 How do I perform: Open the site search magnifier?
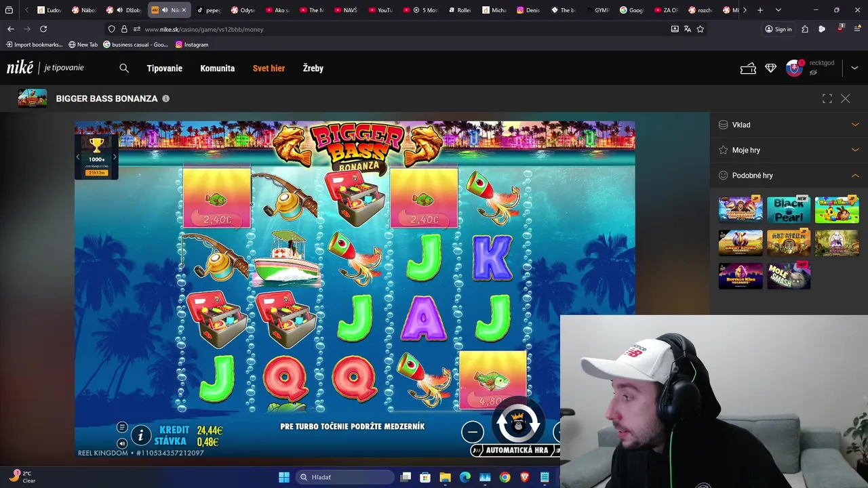click(x=124, y=68)
